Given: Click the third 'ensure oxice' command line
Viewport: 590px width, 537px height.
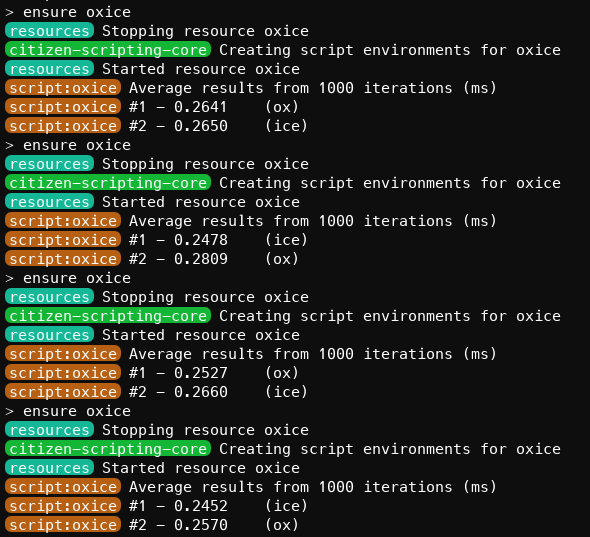Looking at the screenshot, I should 68,278.
